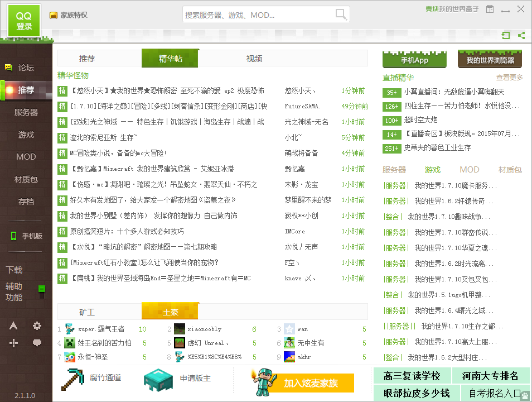
Task: Open ad 高三复读学校
Action: pyautogui.click(x=412, y=376)
